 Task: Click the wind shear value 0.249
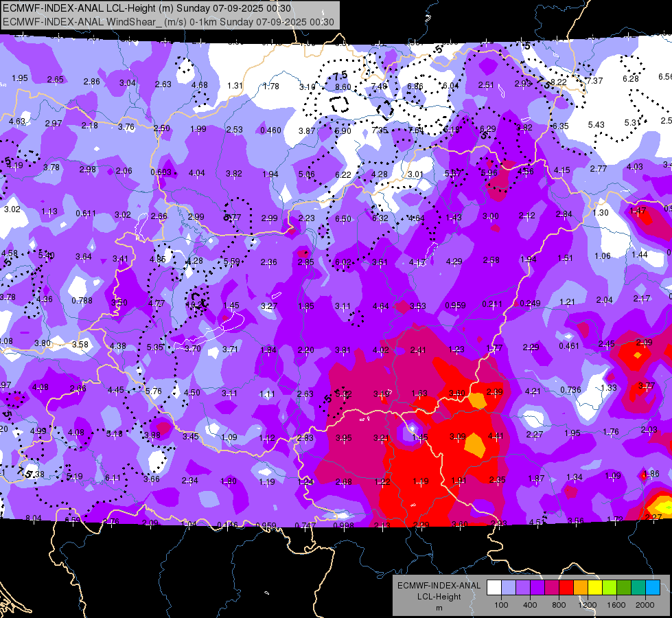[x=530, y=304]
